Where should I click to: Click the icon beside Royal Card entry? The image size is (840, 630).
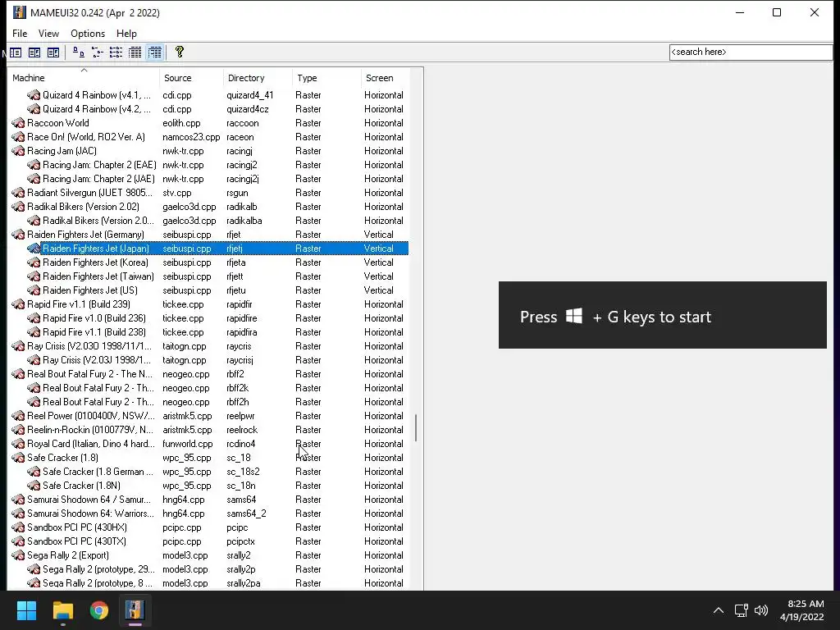[18, 444]
